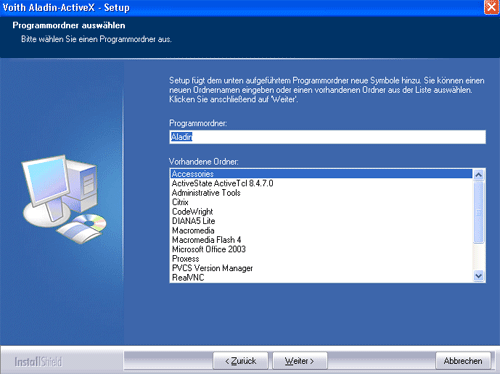Click the Weiter button to continue
Viewport: 500px width, 374px height.
point(300,361)
